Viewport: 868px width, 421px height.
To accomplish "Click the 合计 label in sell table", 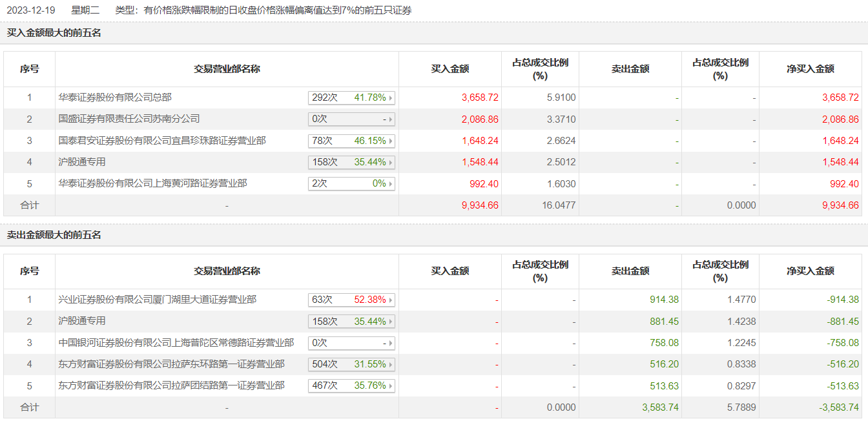I will [29, 407].
